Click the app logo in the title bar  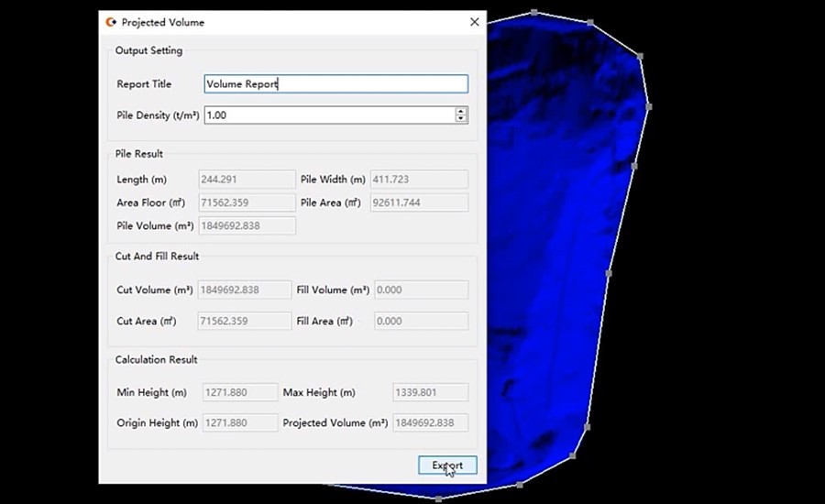[x=111, y=22]
